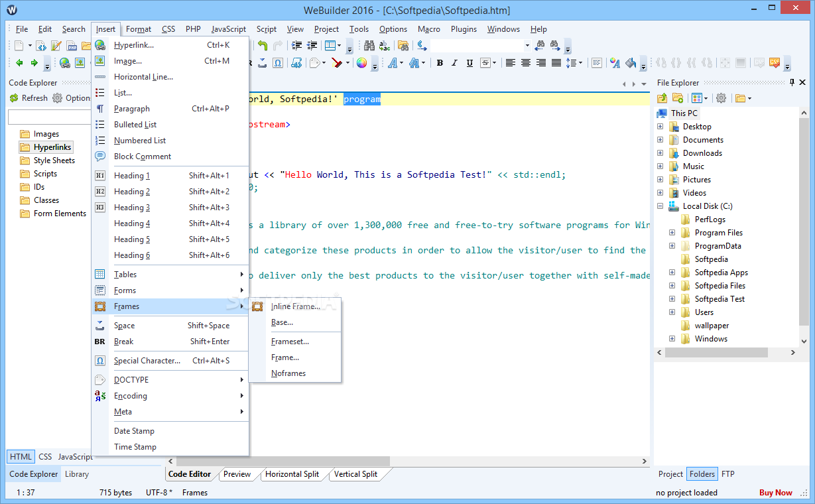Image resolution: width=815 pixels, height=504 pixels.
Task: Click the Increase indent icon
Action: pos(296,46)
